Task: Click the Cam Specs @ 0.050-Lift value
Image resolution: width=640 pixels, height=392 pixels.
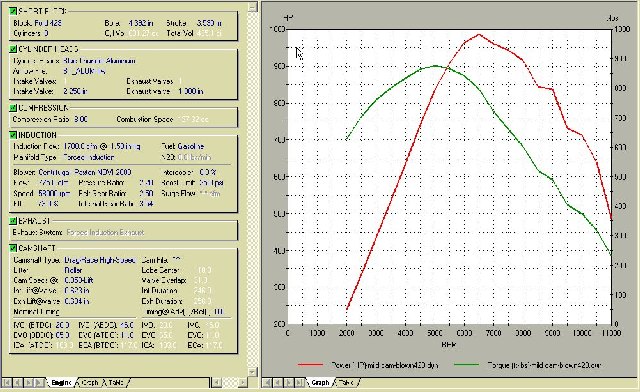Action: (x=79, y=281)
